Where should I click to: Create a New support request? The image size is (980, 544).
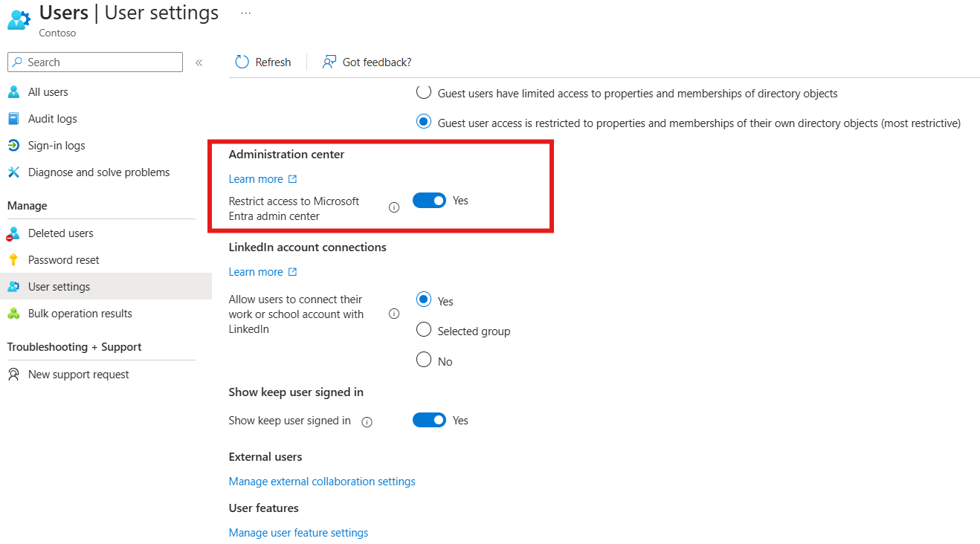77,374
